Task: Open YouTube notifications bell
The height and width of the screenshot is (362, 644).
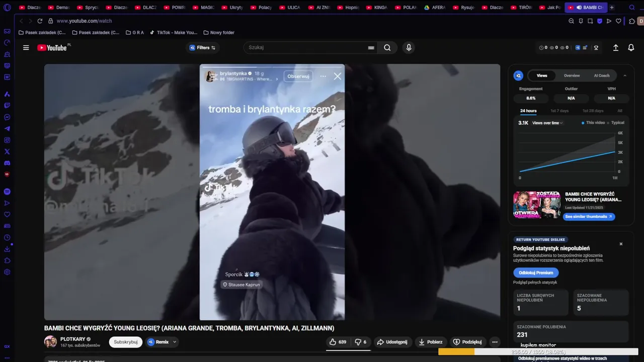Action: coord(631,48)
